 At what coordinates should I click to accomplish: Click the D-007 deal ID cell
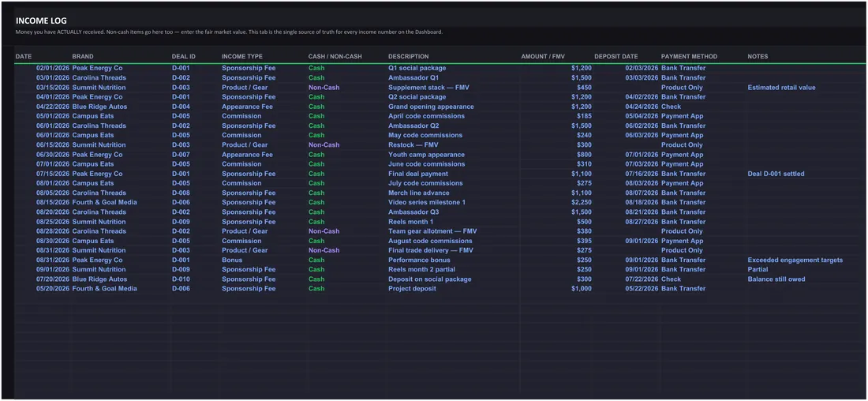[181, 155]
